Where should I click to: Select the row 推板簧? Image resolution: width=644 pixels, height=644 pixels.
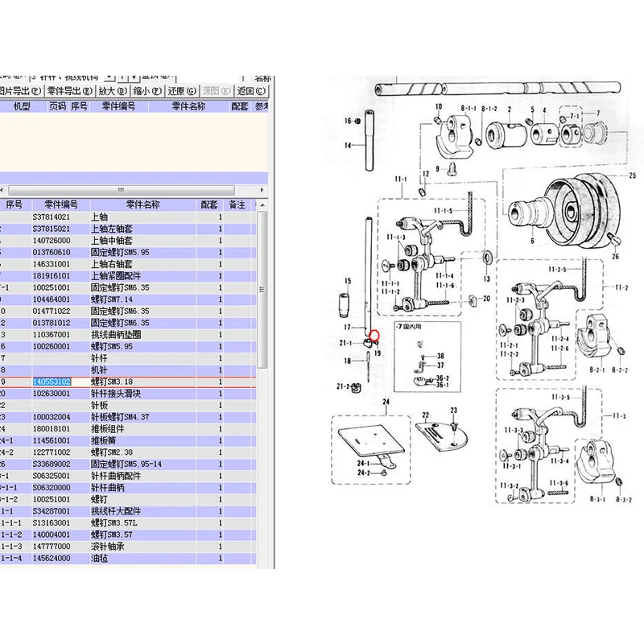tap(128, 440)
